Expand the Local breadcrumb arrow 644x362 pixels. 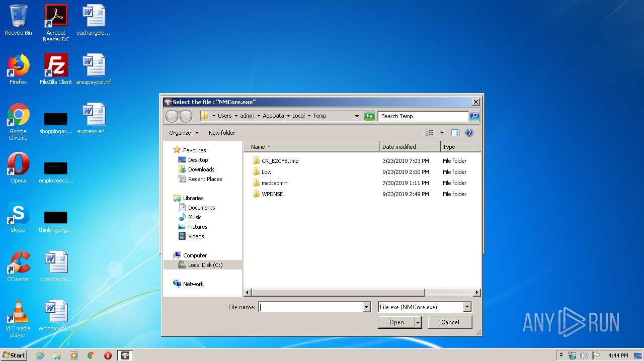(309, 116)
